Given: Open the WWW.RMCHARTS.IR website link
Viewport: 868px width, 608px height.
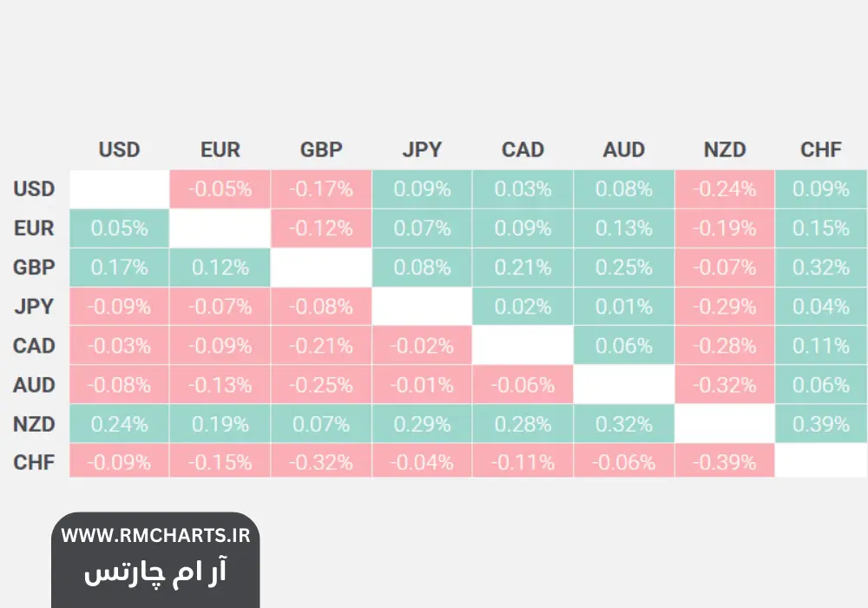Looking at the screenshot, I should (x=155, y=535).
